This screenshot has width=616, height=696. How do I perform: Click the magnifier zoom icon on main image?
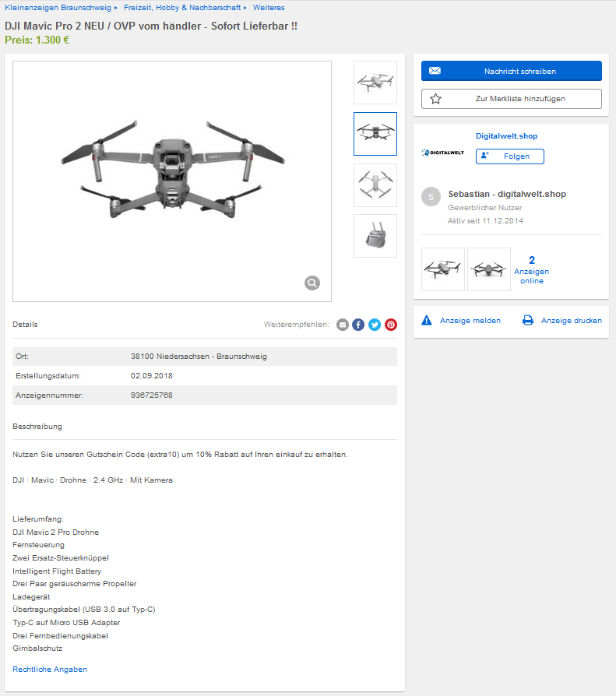point(312,283)
